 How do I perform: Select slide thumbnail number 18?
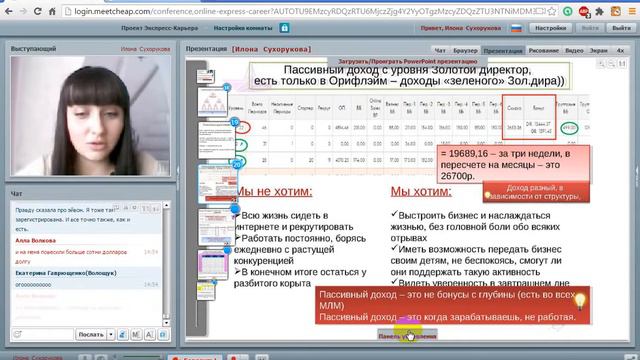click(213, 102)
